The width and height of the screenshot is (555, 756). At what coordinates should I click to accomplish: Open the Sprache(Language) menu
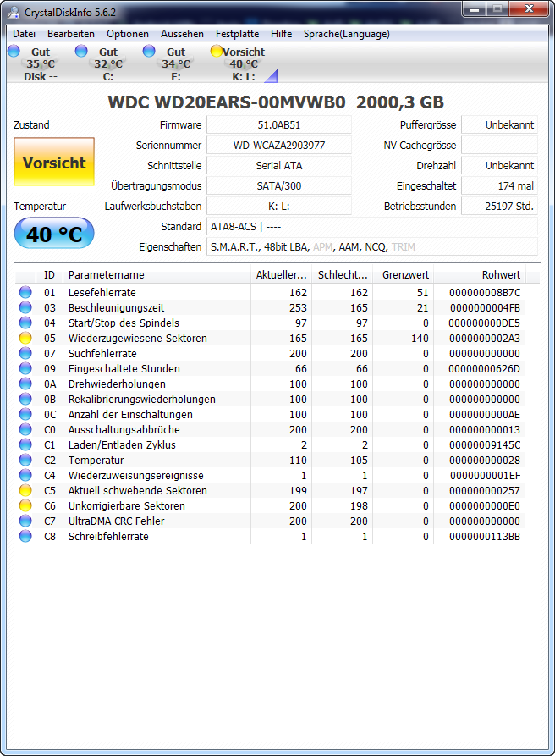tap(346, 34)
